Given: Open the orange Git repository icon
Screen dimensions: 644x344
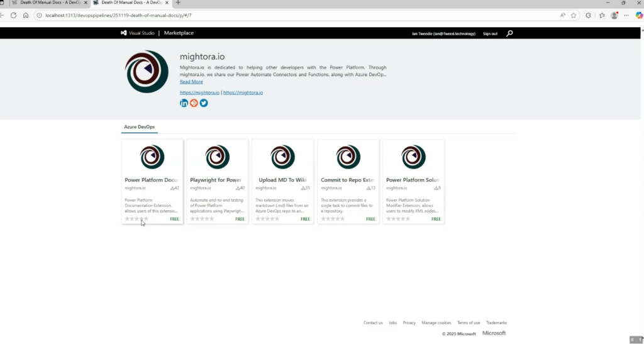Looking at the screenshot, I should click(194, 103).
